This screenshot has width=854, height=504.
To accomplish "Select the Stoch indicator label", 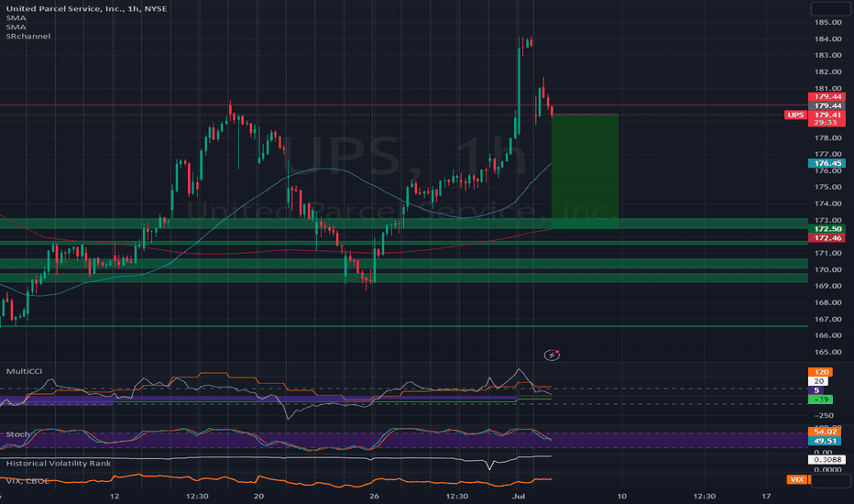I will [x=17, y=434].
